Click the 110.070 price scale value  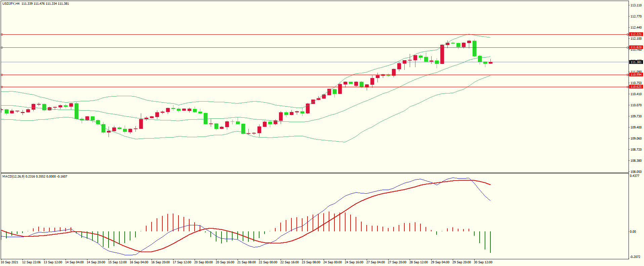(x=636, y=105)
